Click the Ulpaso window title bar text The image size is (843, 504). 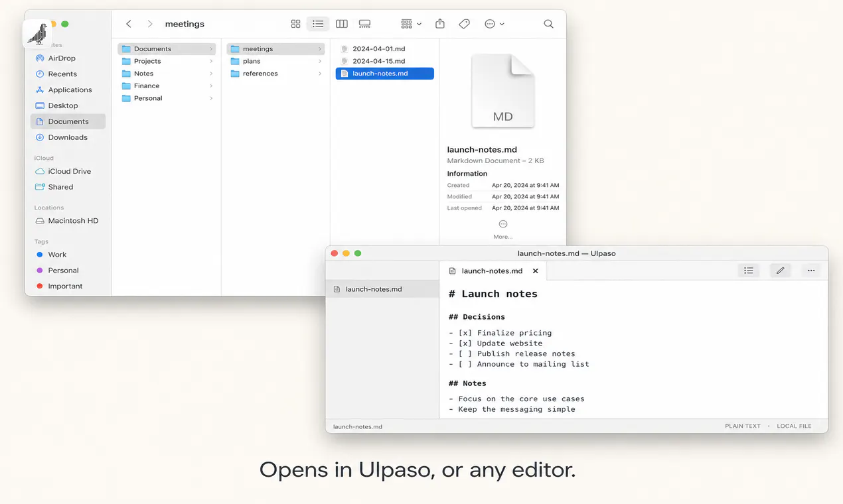[567, 253]
